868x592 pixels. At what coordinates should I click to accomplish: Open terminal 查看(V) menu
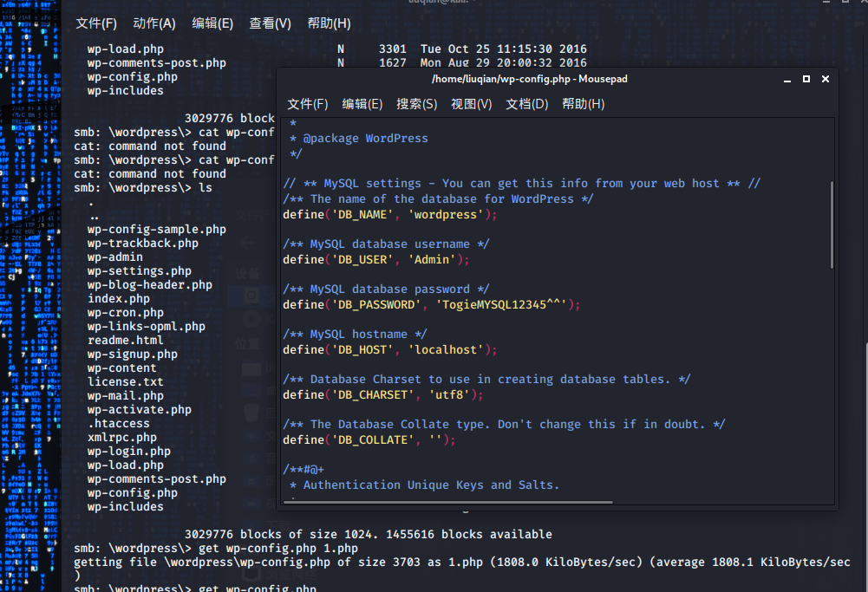pyautogui.click(x=271, y=23)
